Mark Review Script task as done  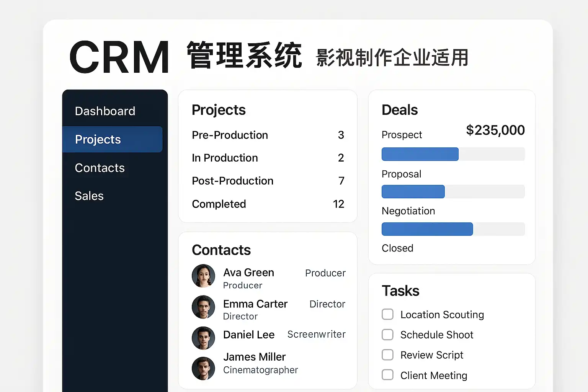coord(387,355)
